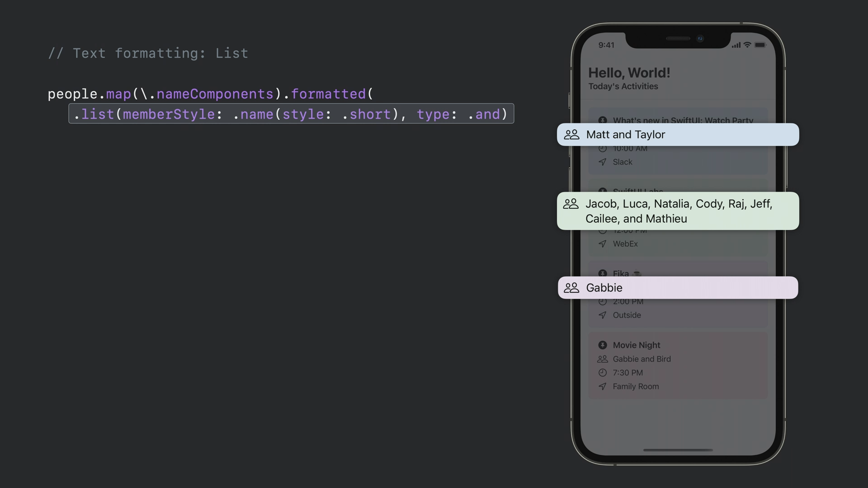The height and width of the screenshot is (488, 868).
Task: Click the Text formatting: List comment
Action: [x=148, y=53]
